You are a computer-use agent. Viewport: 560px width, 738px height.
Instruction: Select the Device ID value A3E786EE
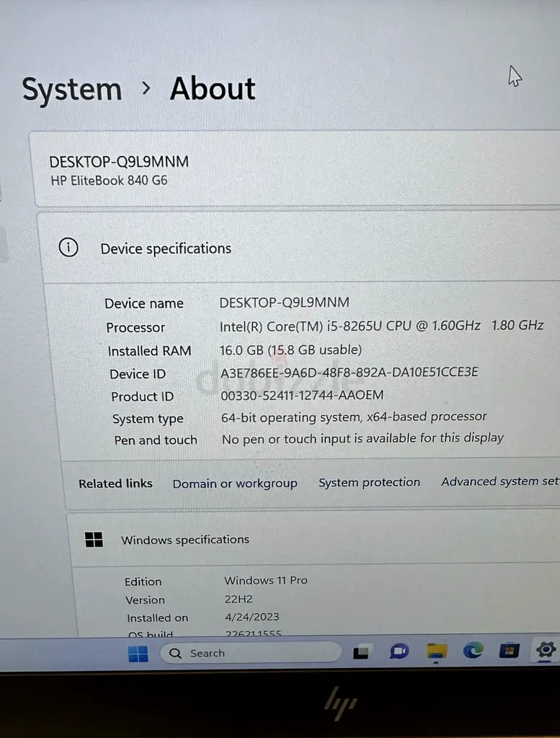tap(349, 373)
